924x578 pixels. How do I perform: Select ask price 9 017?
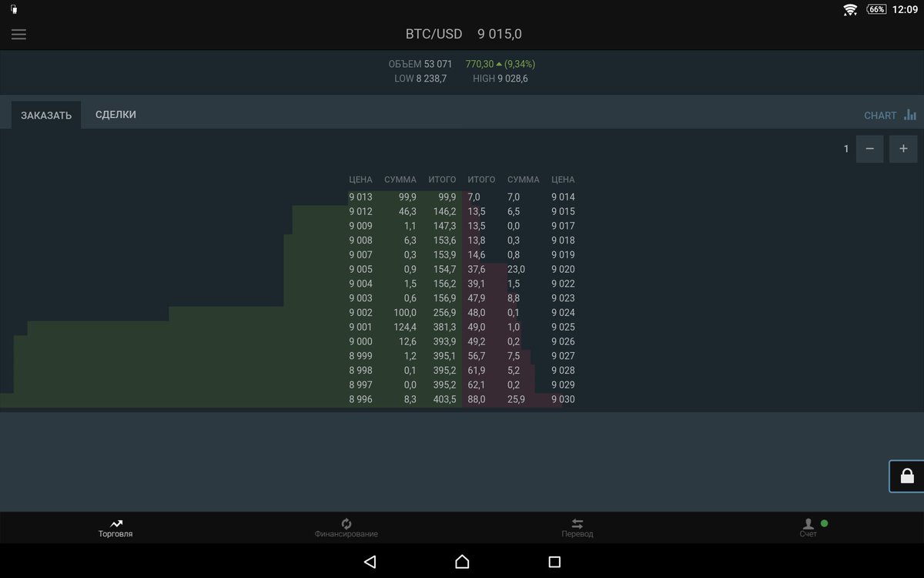(x=563, y=226)
